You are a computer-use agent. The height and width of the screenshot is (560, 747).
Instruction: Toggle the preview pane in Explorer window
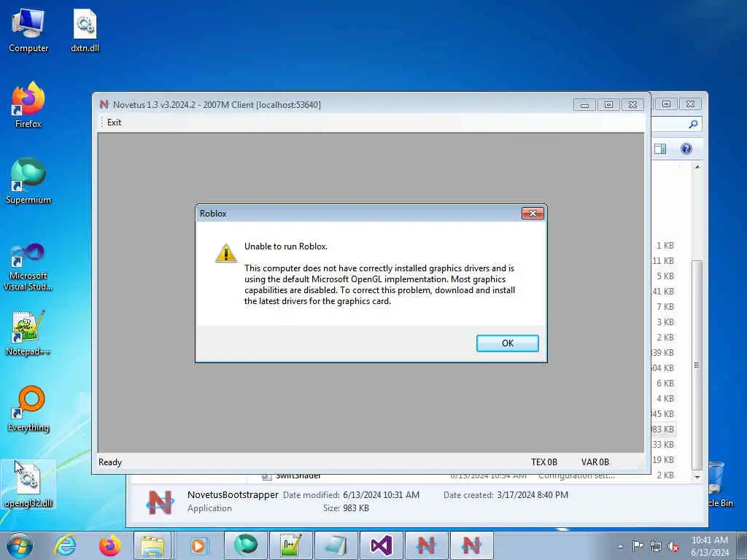(x=659, y=149)
